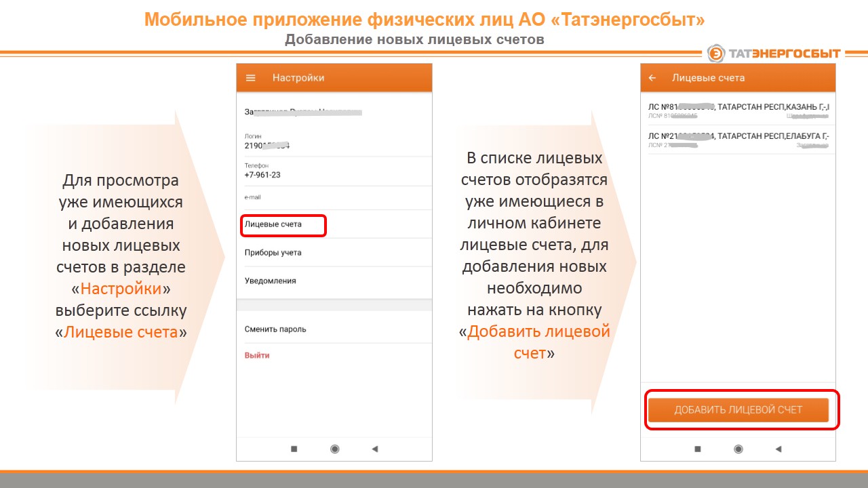Click the Татэнергосбыт logo in the slide header

(774, 54)
